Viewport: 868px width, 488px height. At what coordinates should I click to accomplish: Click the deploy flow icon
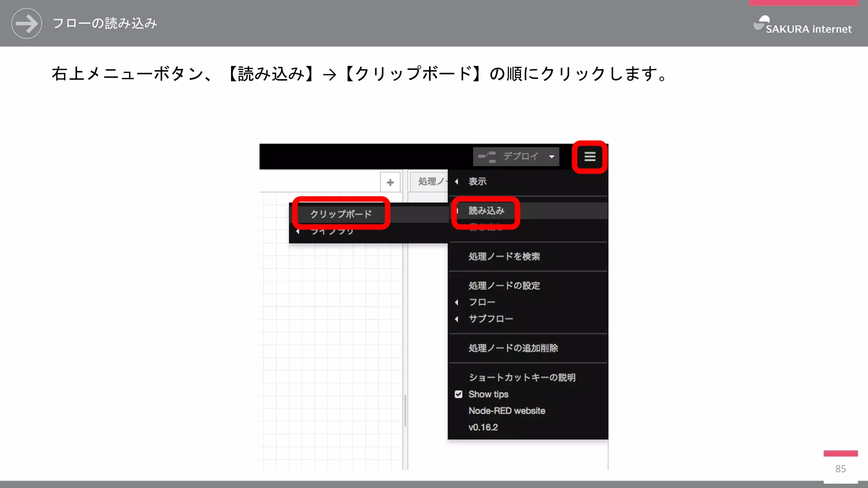point(487,157)
